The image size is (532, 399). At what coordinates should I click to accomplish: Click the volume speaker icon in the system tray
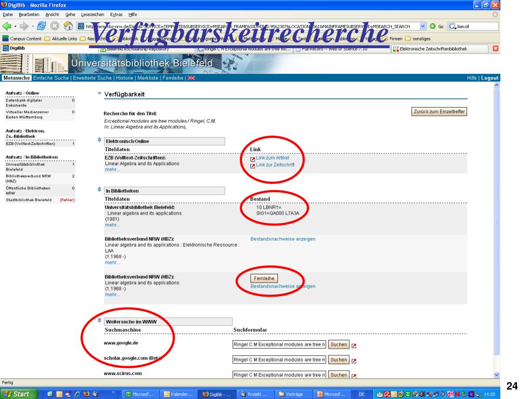point(423,394)
